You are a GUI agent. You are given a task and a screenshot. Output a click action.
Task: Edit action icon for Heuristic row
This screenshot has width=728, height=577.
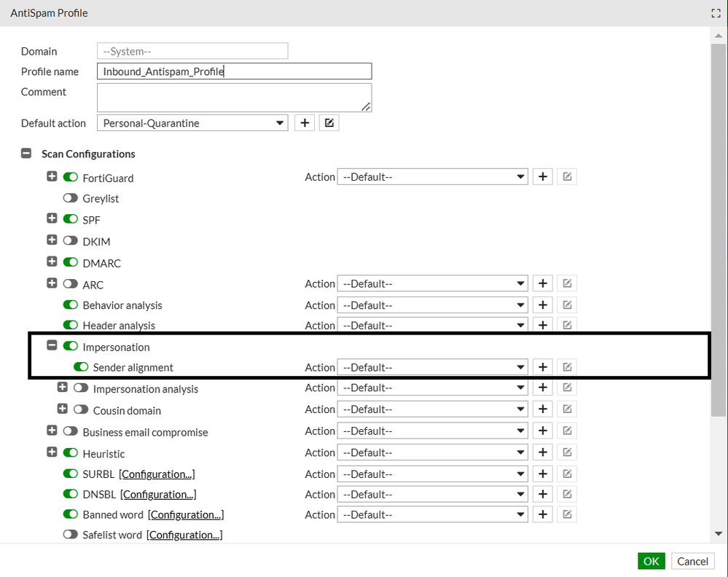(x=567, y=452)
